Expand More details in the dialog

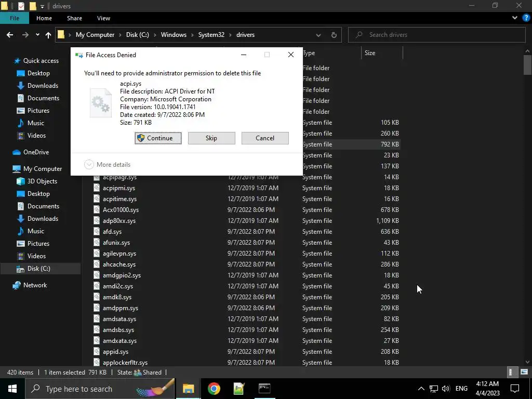(107, 165)
